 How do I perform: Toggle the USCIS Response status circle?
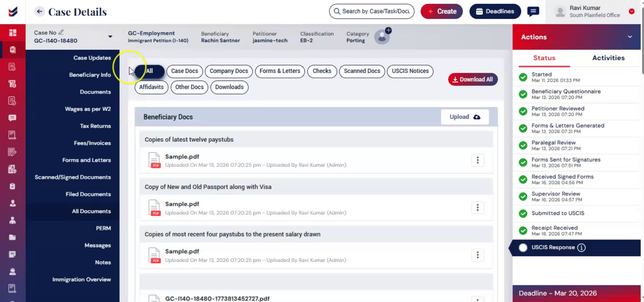523,248
